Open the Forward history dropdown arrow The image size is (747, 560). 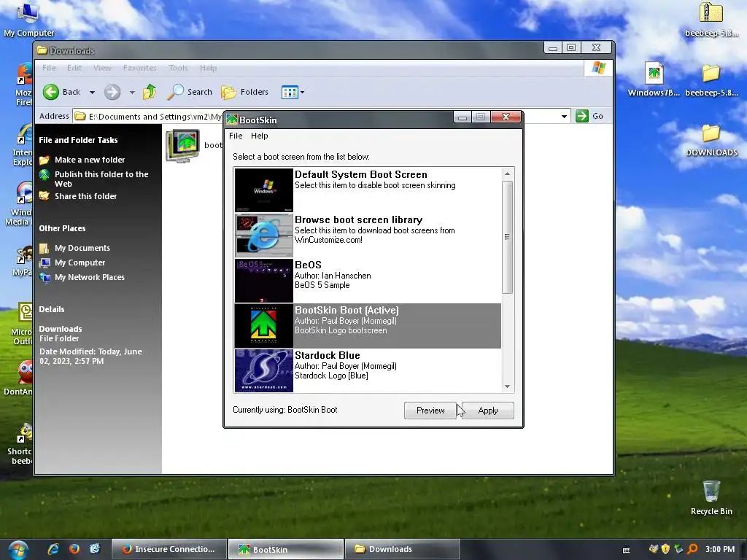(x=132, y=93)
